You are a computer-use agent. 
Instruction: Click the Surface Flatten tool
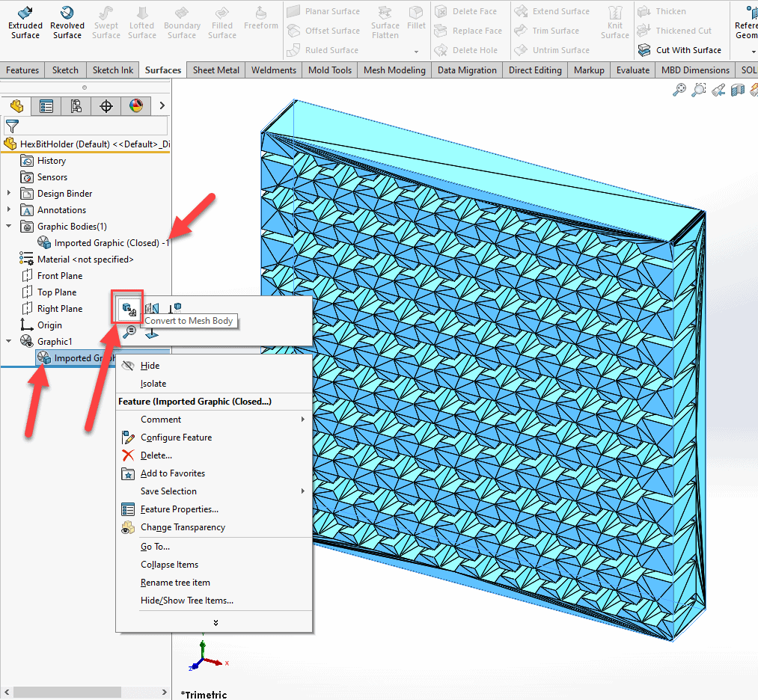(385, 22)
